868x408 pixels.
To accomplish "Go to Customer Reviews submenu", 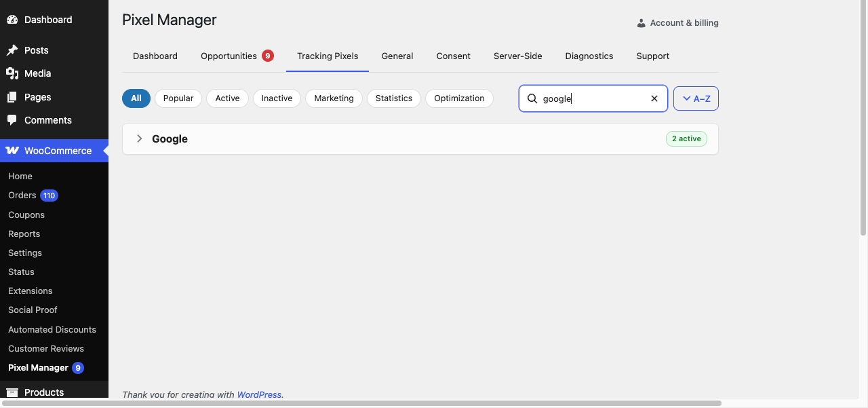I will point(46,349).
